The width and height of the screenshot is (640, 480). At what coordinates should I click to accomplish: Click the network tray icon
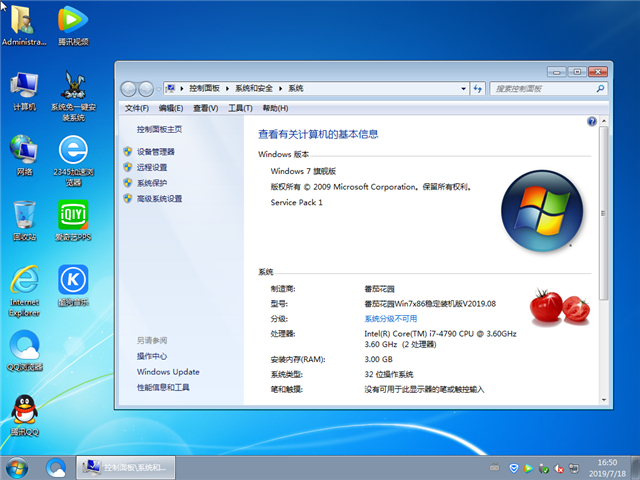point(574,468)
